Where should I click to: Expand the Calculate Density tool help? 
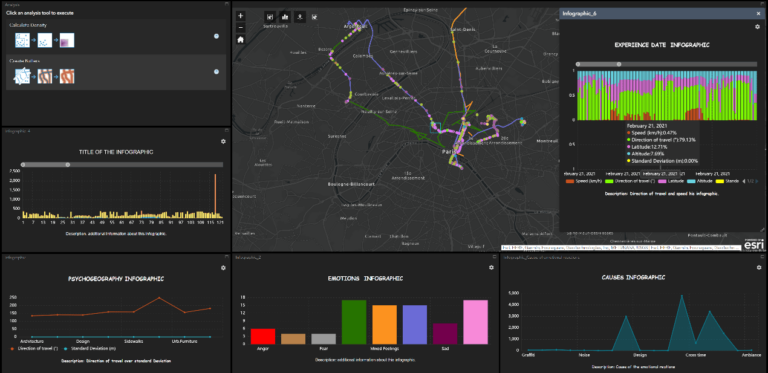[216, 36]
